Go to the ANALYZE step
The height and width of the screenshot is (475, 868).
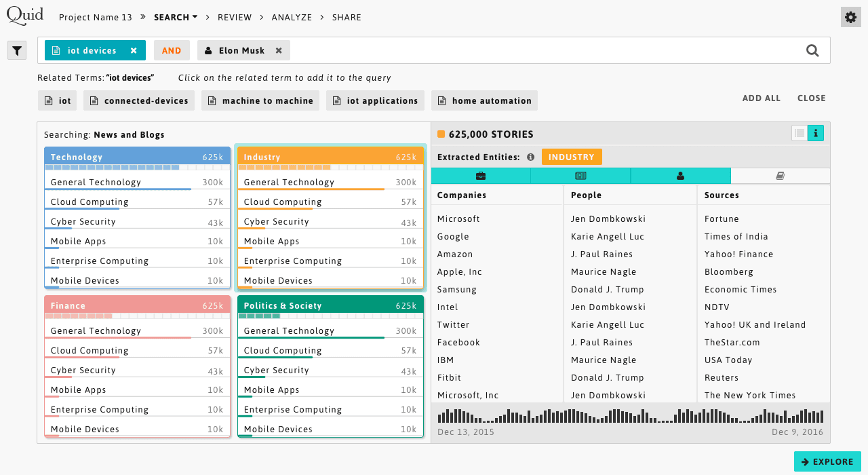(292, 17)
